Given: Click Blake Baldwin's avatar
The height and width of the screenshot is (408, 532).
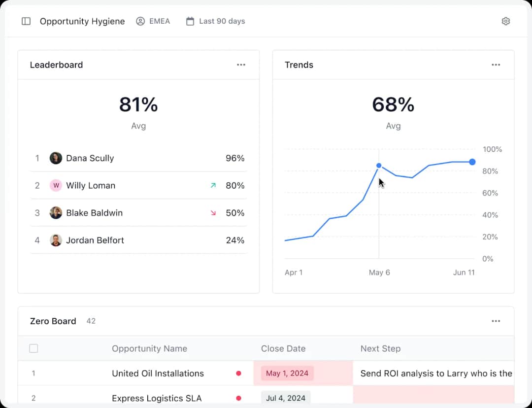Looking at the screenshot, I should coord(56,213).
